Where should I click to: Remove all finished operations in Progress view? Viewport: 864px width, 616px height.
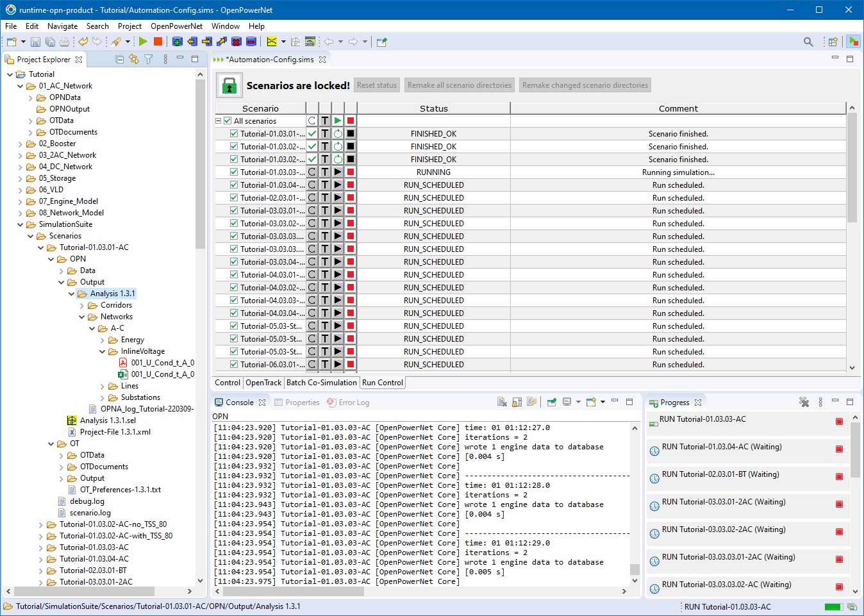coord(804,402)
